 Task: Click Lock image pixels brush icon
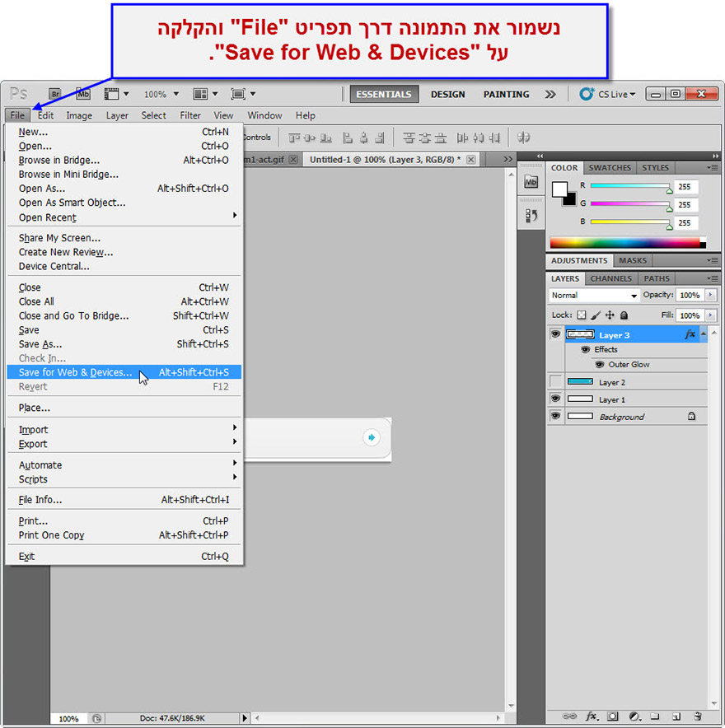coord(596,315)
